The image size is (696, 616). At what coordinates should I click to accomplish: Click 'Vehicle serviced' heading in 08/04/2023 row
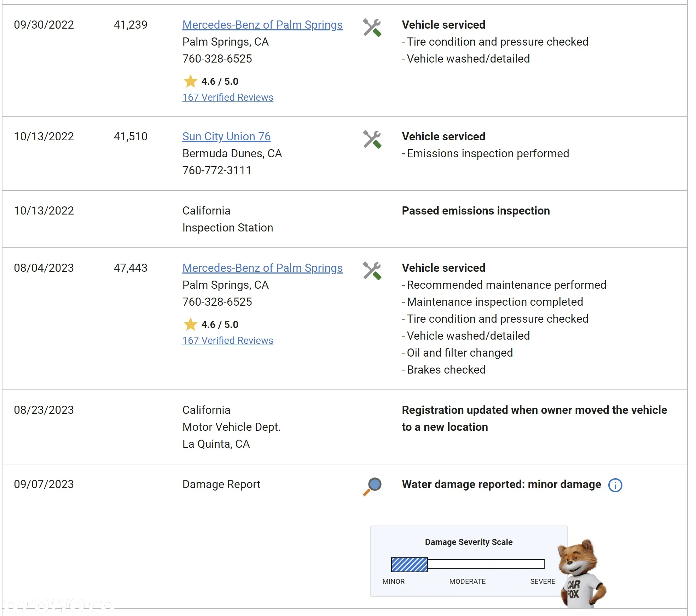pyautogui.click(x=443, y=268)
